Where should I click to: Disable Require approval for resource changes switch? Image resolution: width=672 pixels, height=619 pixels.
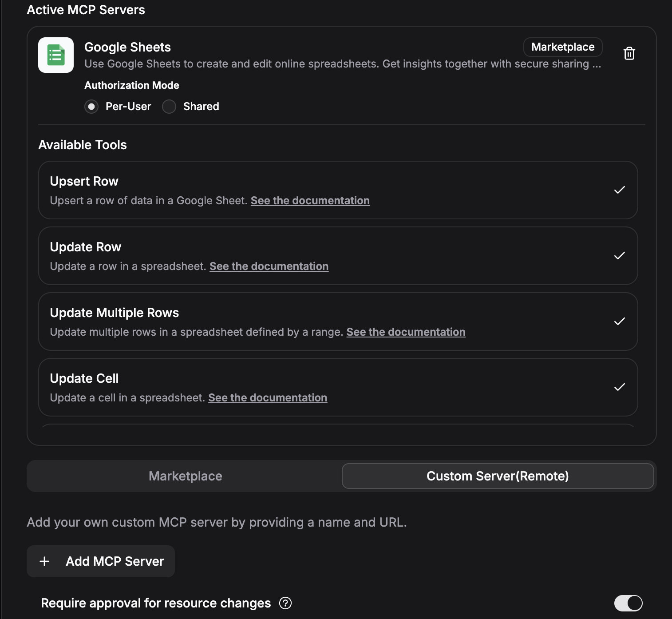628,603
